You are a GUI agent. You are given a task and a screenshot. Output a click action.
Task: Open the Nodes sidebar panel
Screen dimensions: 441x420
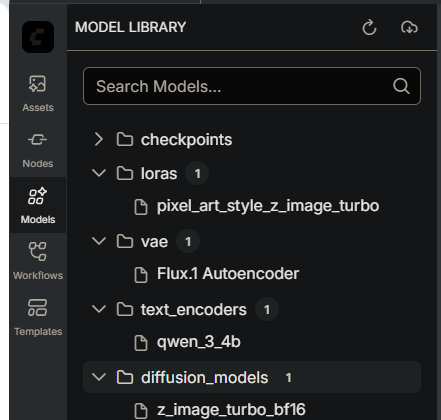[x=38, y=149]
